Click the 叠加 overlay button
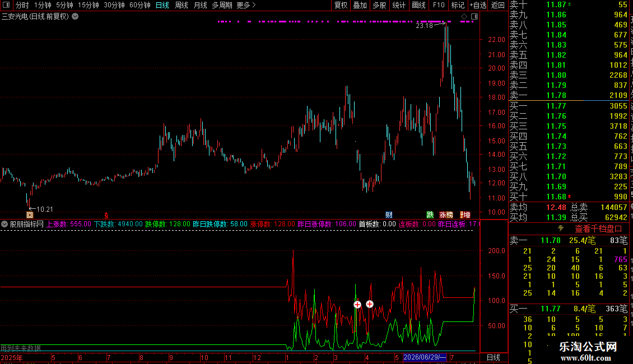This screenshot has height=364, width=633. 360,5
